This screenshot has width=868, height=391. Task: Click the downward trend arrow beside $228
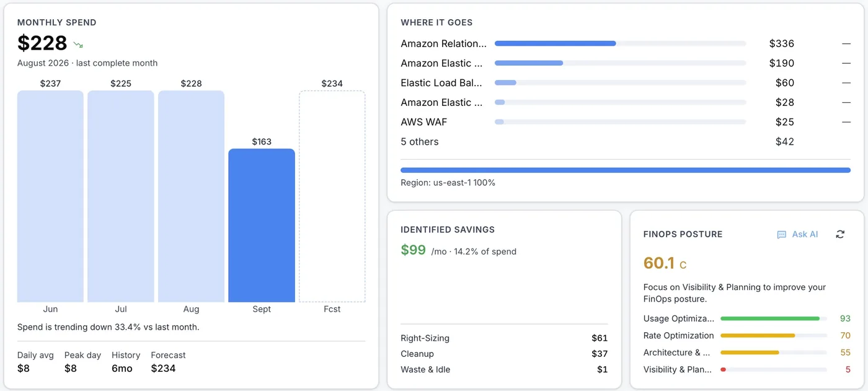pos(78,45)
